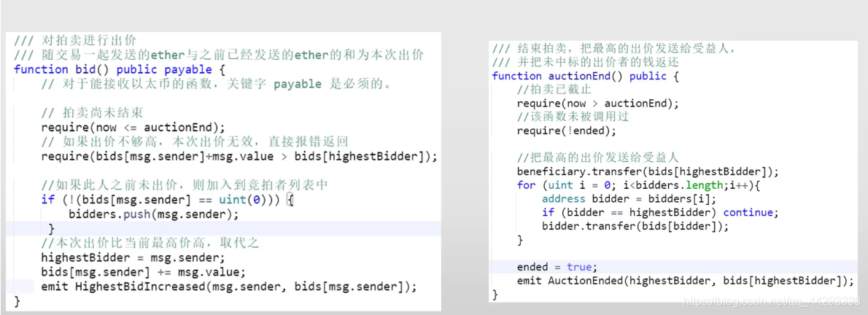
Task: Click the line "function bid() public payable {"
Action: coord(120,70)
